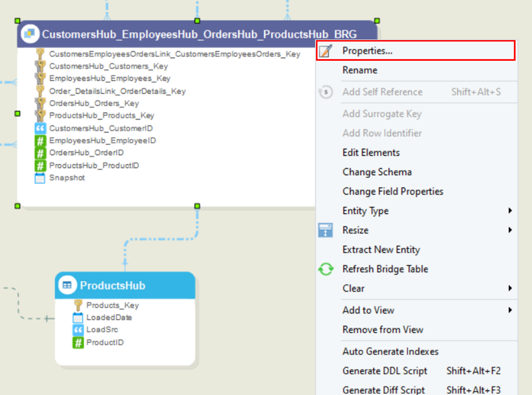Viewport: 532px width, 395px height.
Task: Click the bridge entity icon in header
Action: point(30,34)
